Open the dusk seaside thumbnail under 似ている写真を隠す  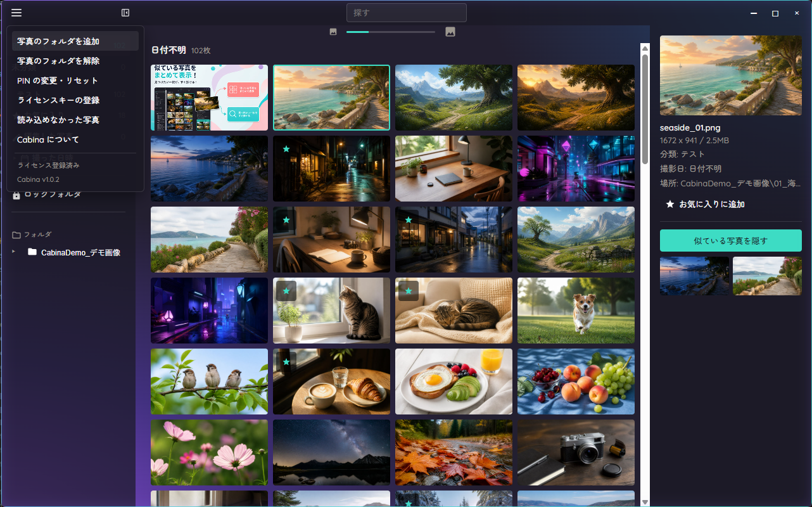click(x=694, y=276)
